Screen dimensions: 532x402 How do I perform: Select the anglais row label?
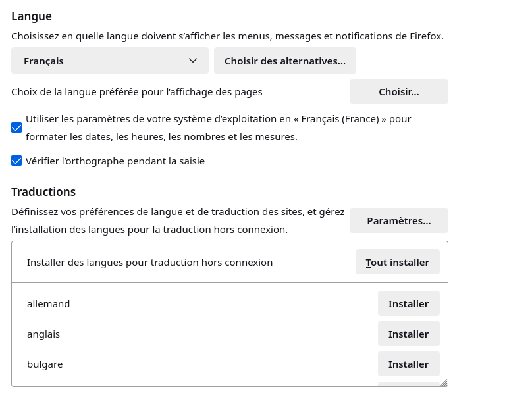(x=43, y=334)
